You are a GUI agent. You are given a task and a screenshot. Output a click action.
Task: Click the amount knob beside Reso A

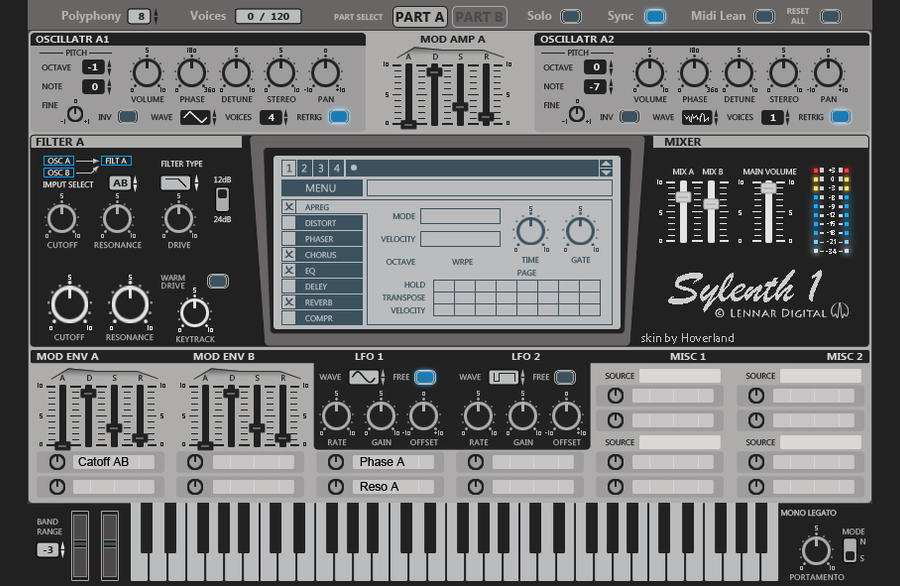[336, 487]
